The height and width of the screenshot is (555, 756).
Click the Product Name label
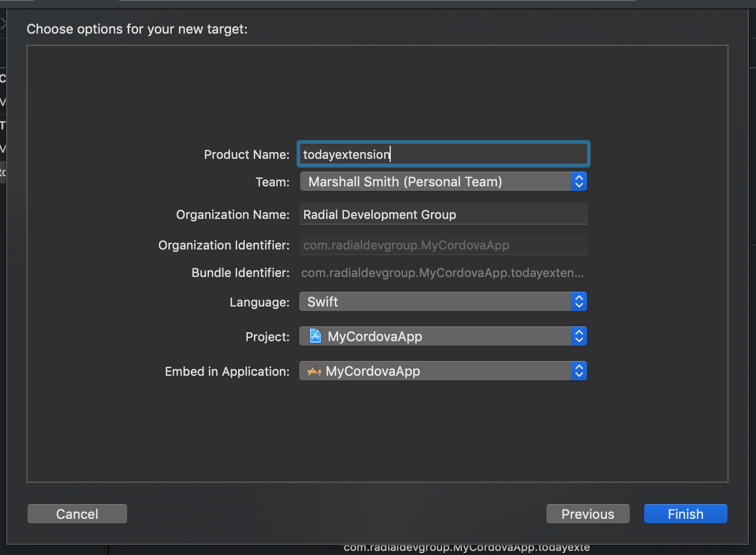click(x=246, y=155)
